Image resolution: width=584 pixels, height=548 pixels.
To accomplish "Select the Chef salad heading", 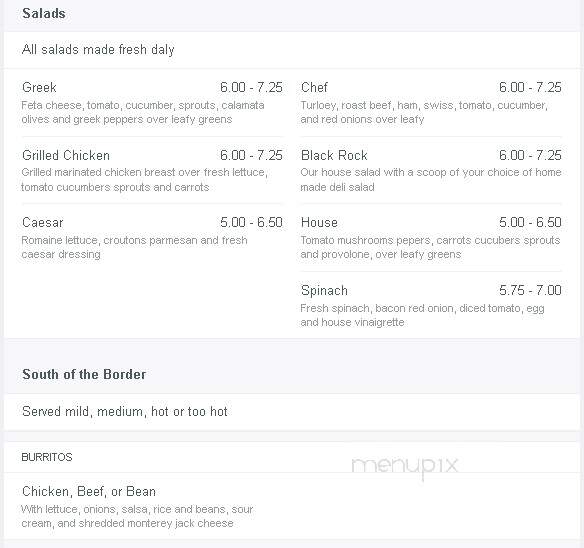I will 314,88.
